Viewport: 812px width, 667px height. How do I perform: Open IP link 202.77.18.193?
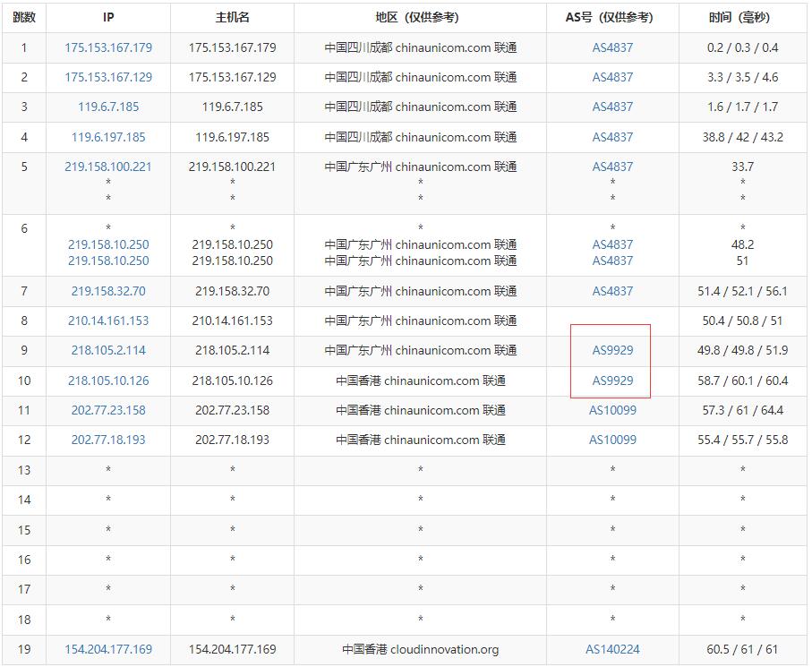click(x=108, y=440)
